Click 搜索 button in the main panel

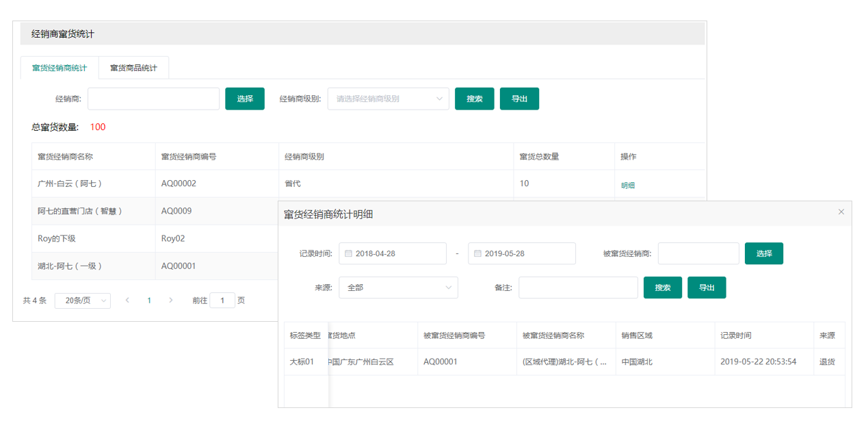[x=475, y=99]
